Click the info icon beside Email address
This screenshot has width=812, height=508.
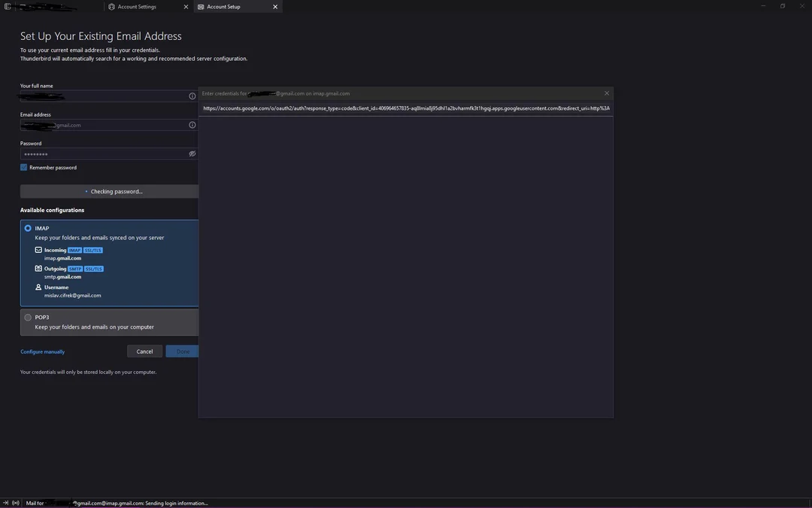tap(192, 125)
